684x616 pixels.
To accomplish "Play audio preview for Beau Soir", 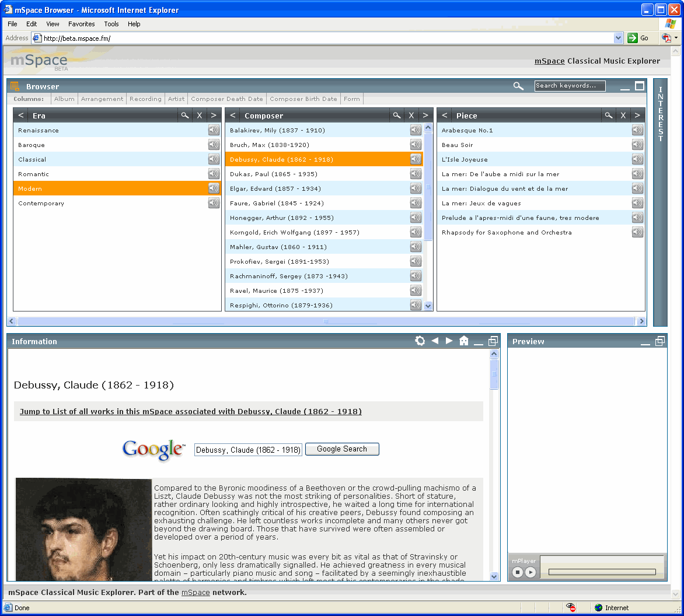I will (x=637, y=145).
